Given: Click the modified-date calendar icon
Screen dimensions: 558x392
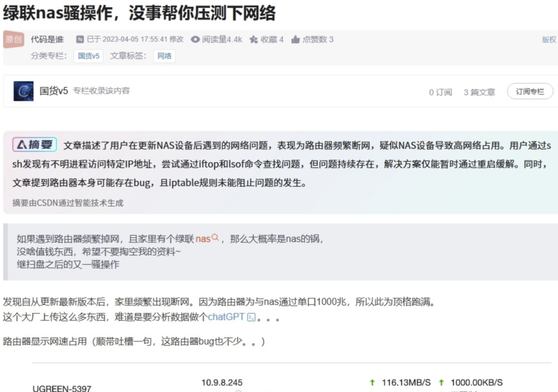Looking at the screenshot, I should click(x=80, y=39).
